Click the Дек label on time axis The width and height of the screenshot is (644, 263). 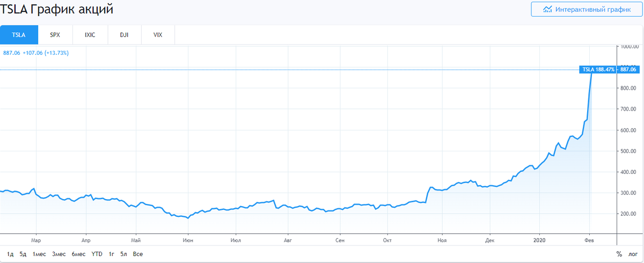[489, 240]
